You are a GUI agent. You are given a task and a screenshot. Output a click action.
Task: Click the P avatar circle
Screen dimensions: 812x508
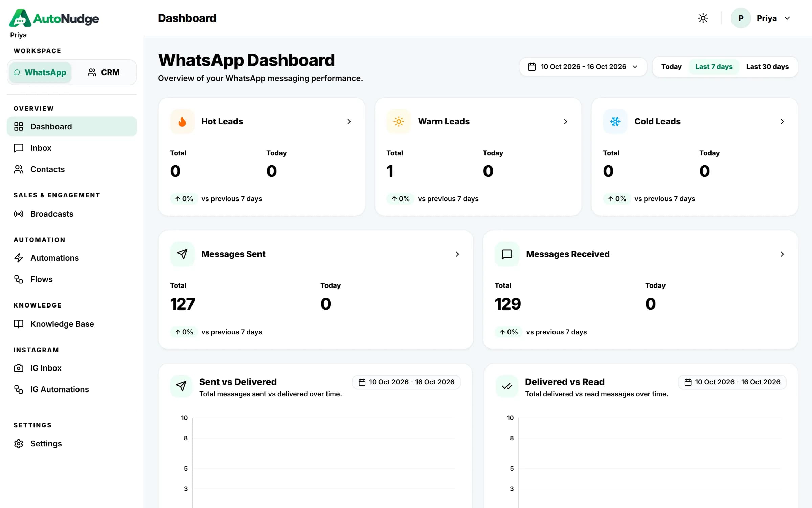[x=741, y=18]
